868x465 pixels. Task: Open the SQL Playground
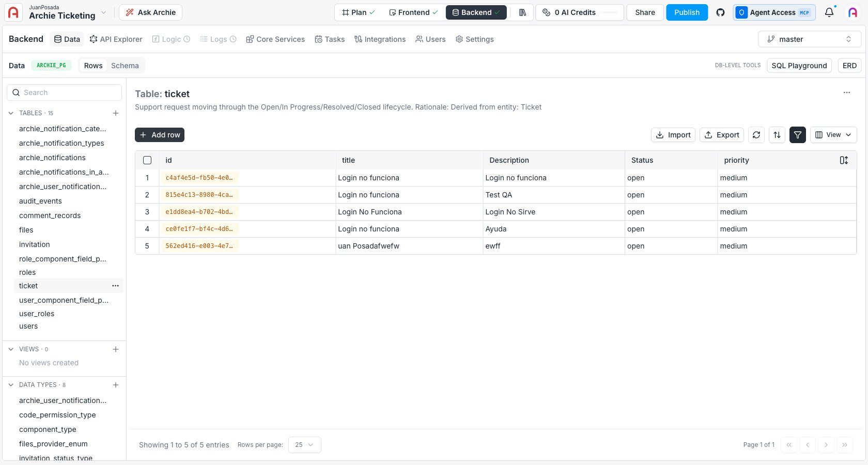[799, 66]
